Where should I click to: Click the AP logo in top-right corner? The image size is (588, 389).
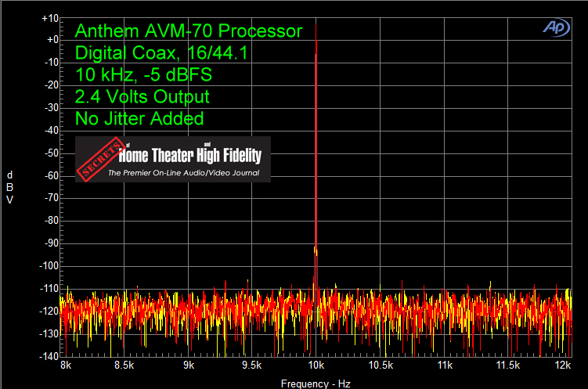point(557,26)
